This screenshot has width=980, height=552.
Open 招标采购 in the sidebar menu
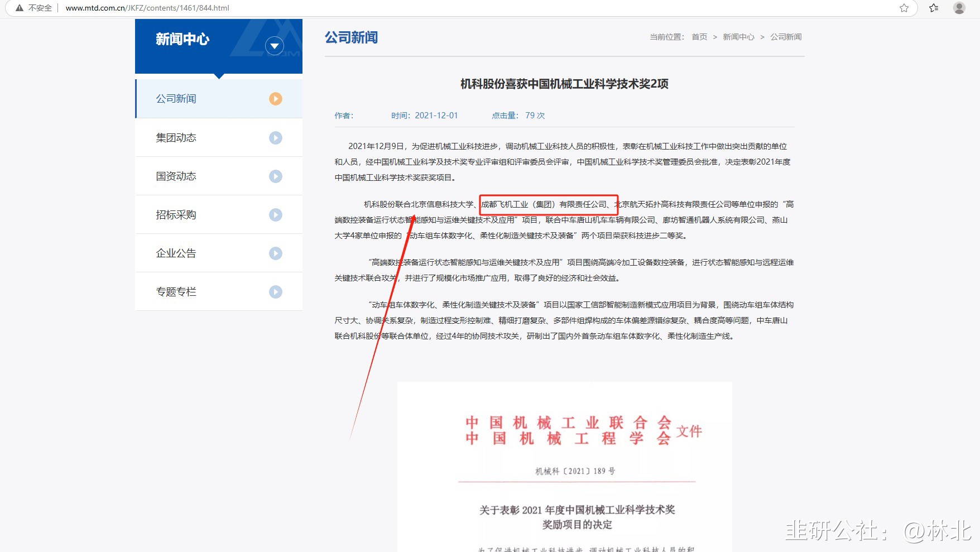pyautogui.click(x=219, y=214)
